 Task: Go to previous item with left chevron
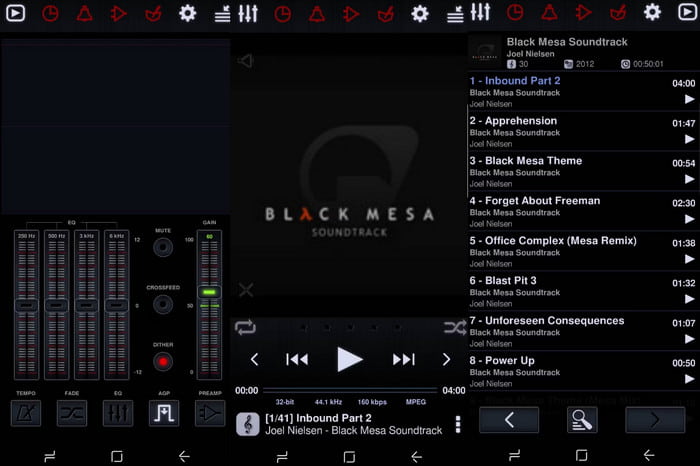click(x=254, y=359)
